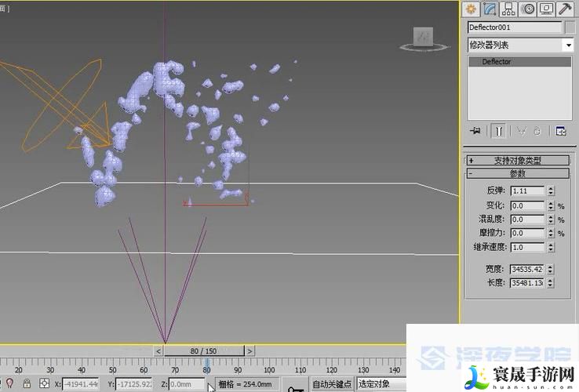Viewport: 579px width, 392px height.
Task: Open the 修改器列表 modifier dropdown
Action: (520, 45)
